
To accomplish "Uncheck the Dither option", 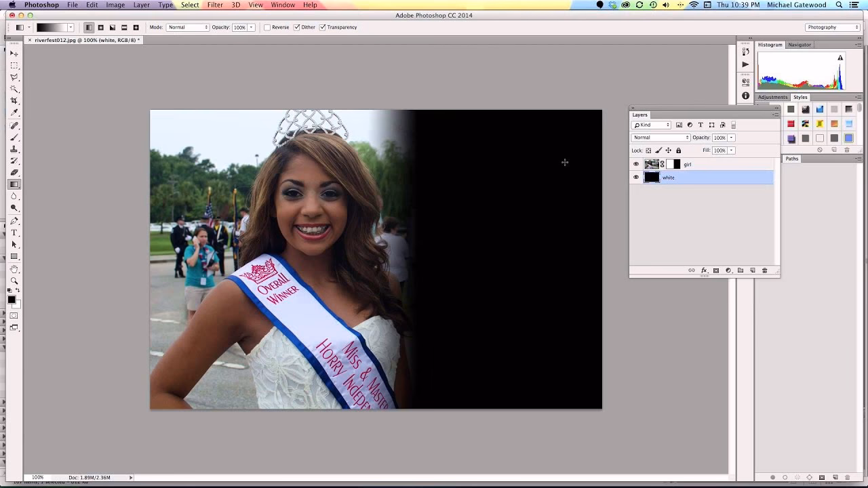I will pos(297,28).
